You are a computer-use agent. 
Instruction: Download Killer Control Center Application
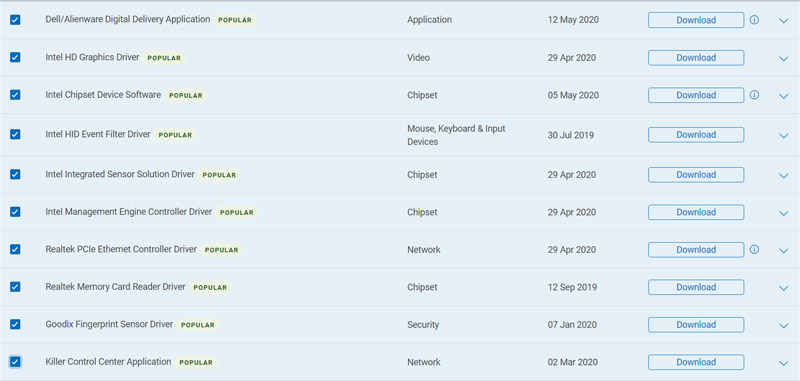(696, 362)
